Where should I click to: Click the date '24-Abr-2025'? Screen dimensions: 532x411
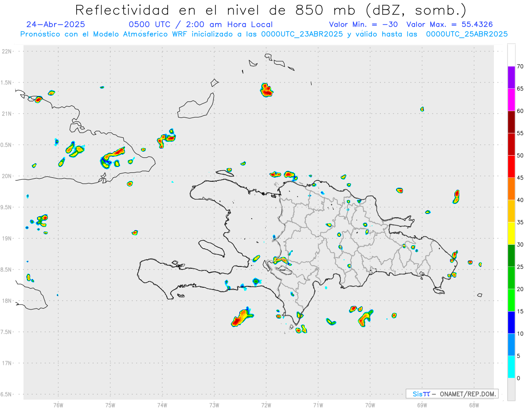tap(56, 24)
